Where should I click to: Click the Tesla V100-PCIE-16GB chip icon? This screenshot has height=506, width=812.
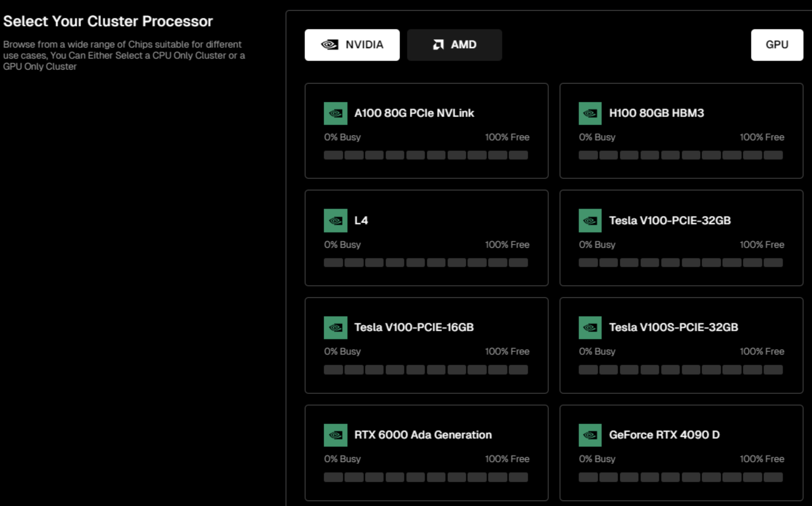click(x=335, y=328)
